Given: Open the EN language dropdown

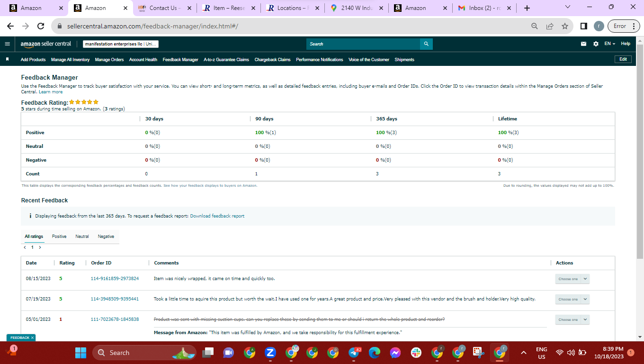Looking at the screenshot, I should tap(609, 44).
